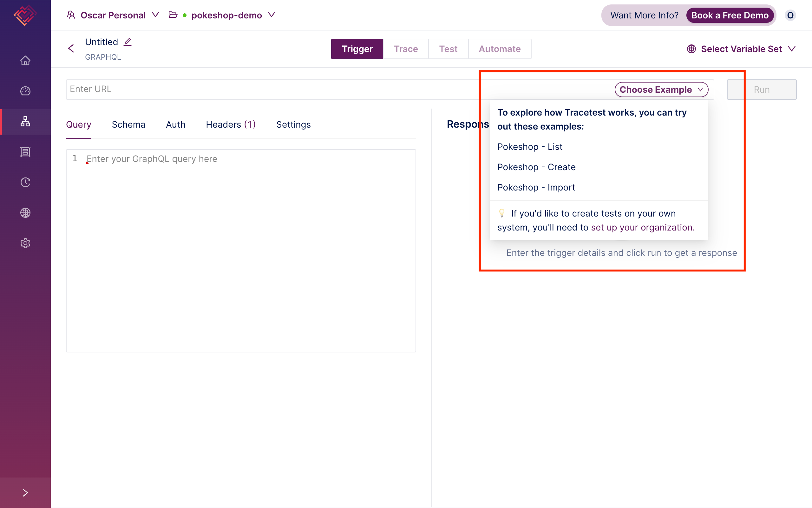Switch to the Test tab
This screenshot has height=508, width=812.
(448, 49)
